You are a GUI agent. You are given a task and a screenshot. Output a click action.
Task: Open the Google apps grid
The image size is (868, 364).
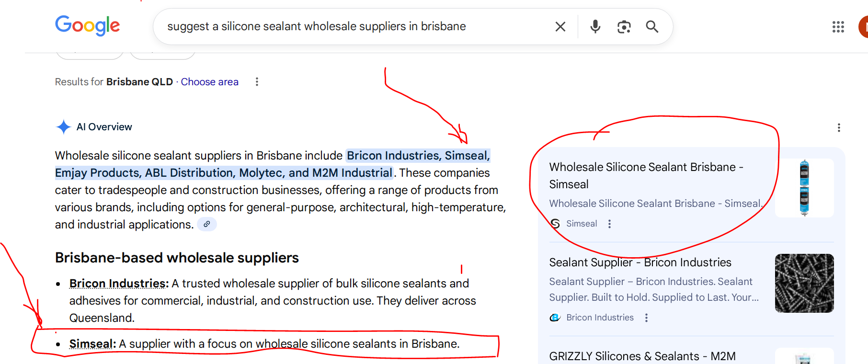[x=838, y=27]
